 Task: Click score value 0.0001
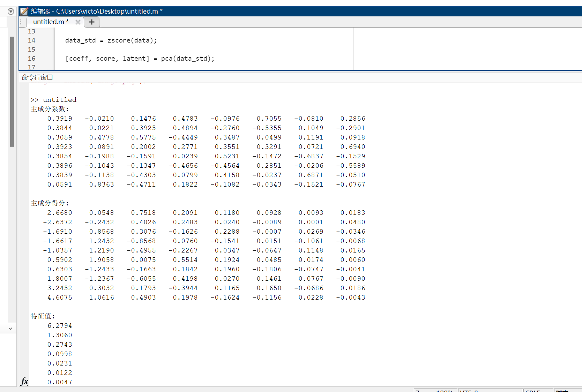[x=311, y=222]
